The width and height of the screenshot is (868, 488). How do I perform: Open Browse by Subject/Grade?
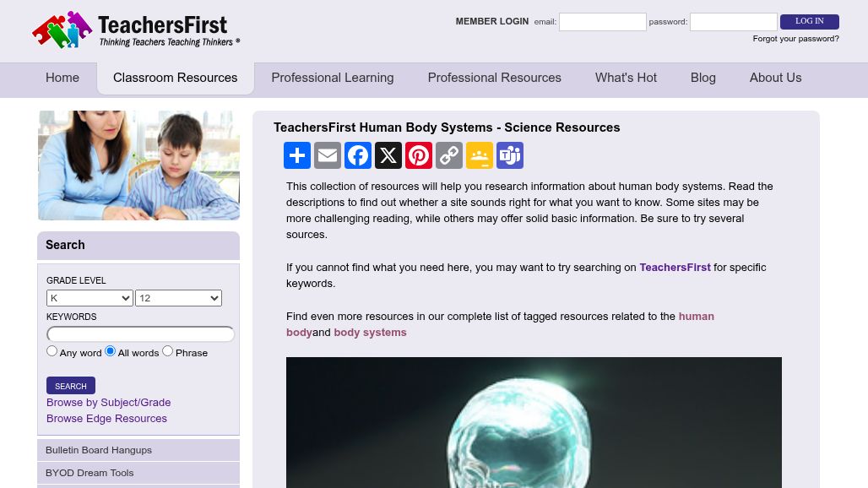[108, 403]
